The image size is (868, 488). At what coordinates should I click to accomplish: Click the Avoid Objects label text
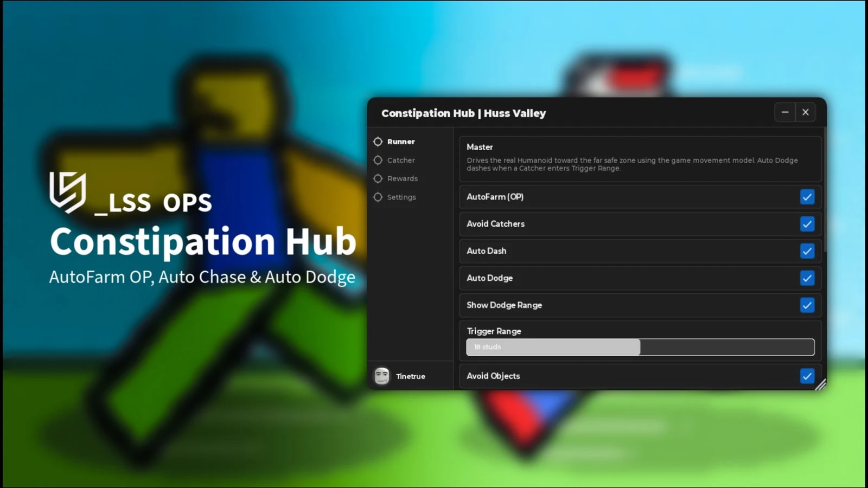(x=493, y=376)
